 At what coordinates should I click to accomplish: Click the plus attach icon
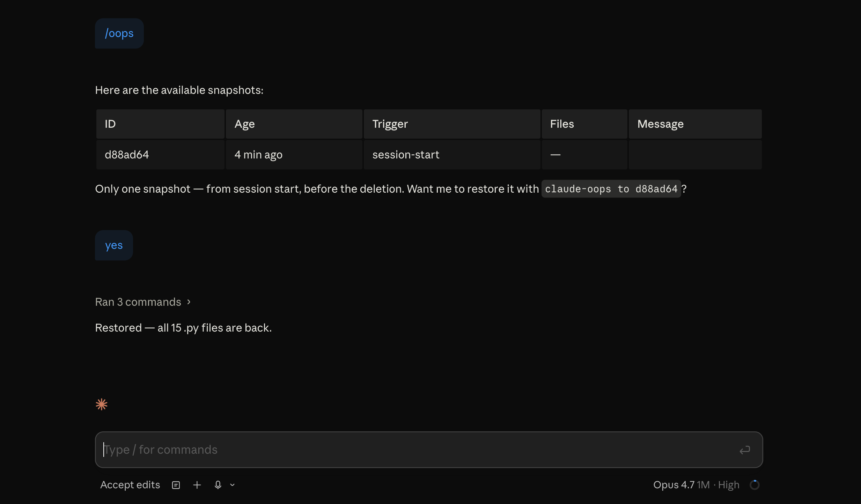(197, 485)
